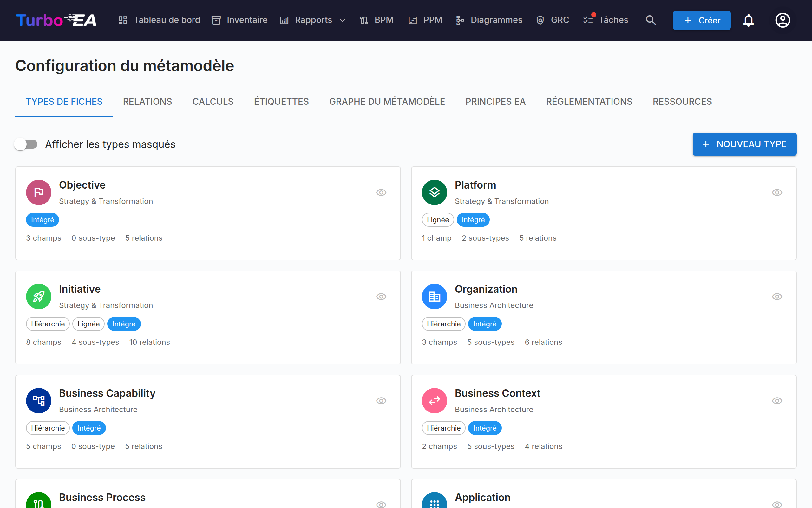Screen dimensions: 812x508
Task: Click the Application grid icon
Action: tap(434, 501)
